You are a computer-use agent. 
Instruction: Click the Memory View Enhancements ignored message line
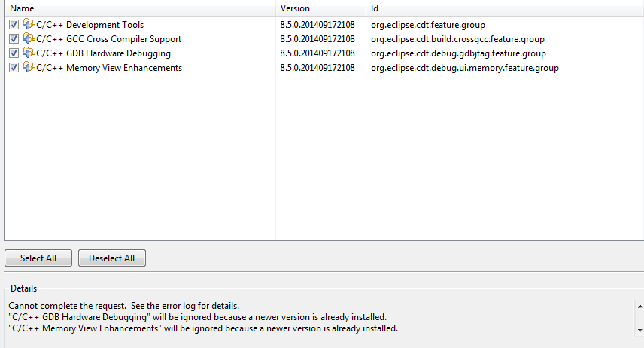[x=203, y=328]
